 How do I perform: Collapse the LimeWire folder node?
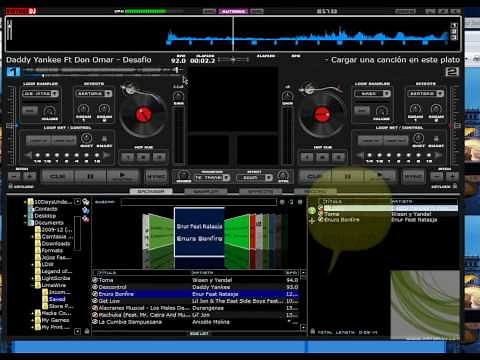pyautogui.click(x=33, y=285)
